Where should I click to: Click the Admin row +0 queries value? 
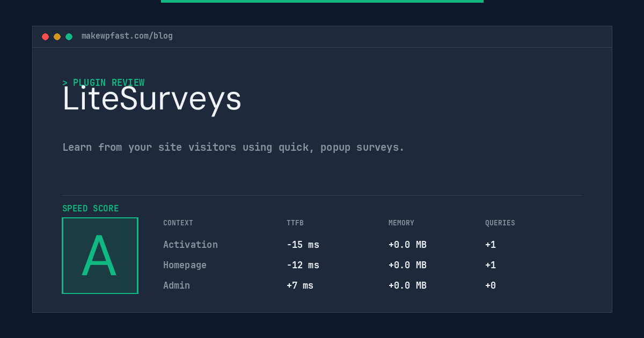coord(491,285)
